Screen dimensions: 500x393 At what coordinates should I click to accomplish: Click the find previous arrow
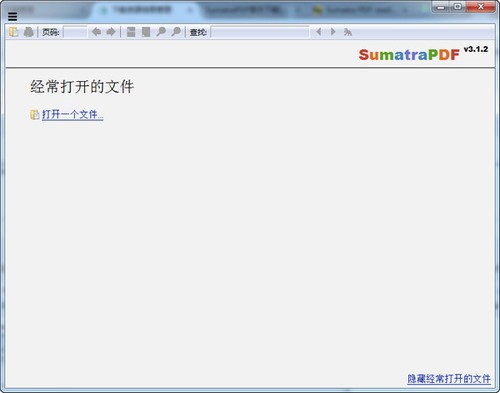click(319, 32)
